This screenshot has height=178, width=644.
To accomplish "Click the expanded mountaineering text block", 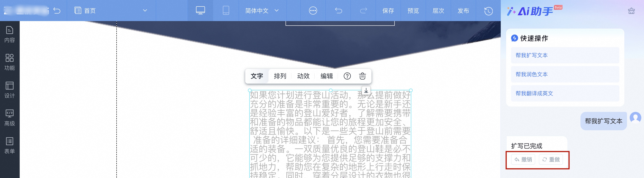I will 330,134.
